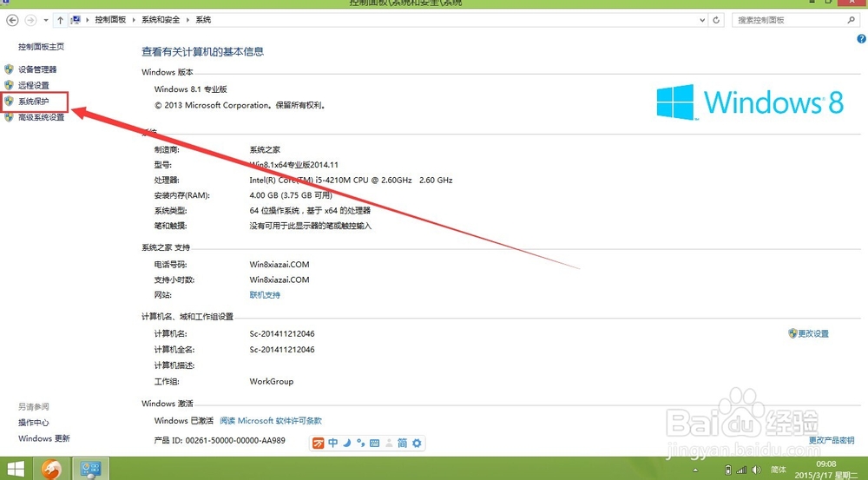868x480 pixels.
Task: Open 控制面板主页 link
Action: pyautogui.click(x=41, y=47)
